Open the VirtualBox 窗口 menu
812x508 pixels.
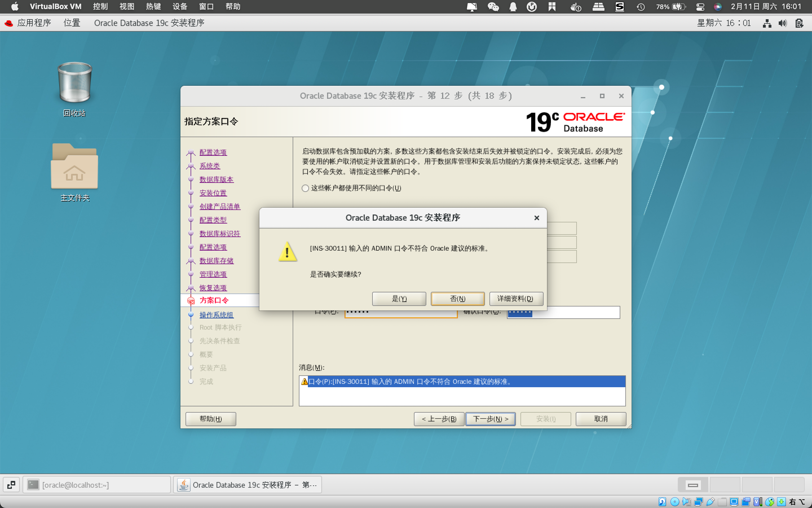point(206,6)
